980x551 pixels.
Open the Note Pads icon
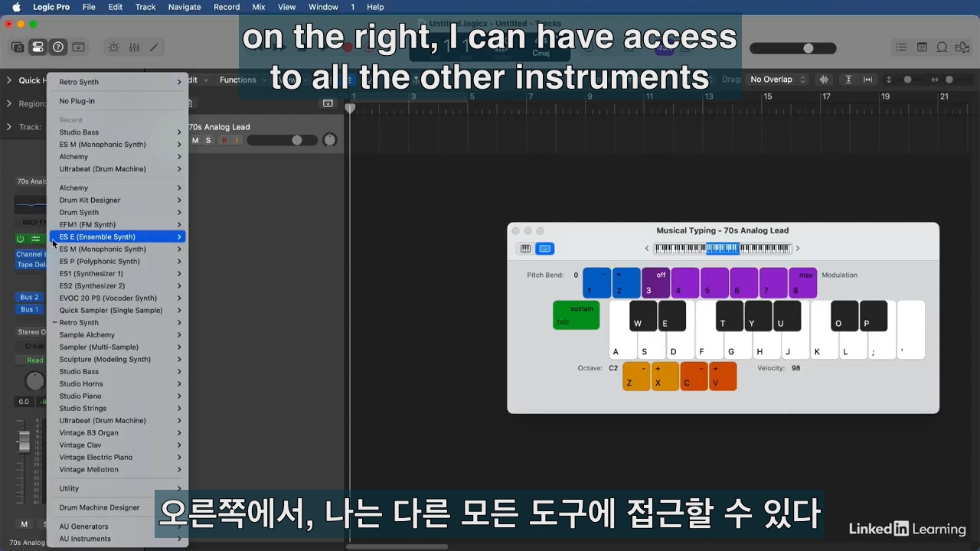922,47
